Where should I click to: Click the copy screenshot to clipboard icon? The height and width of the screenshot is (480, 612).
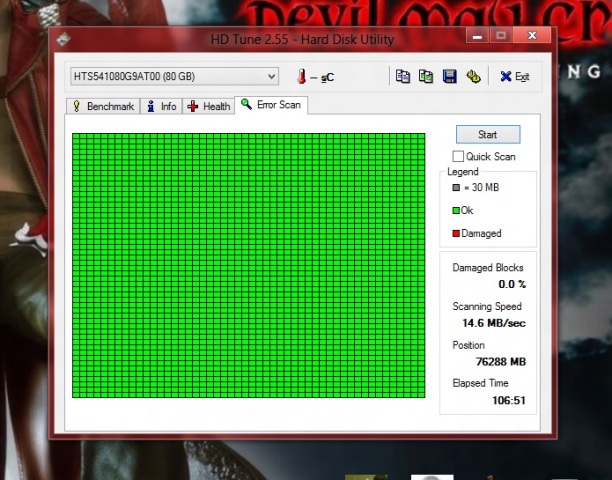tap(425, 77)
